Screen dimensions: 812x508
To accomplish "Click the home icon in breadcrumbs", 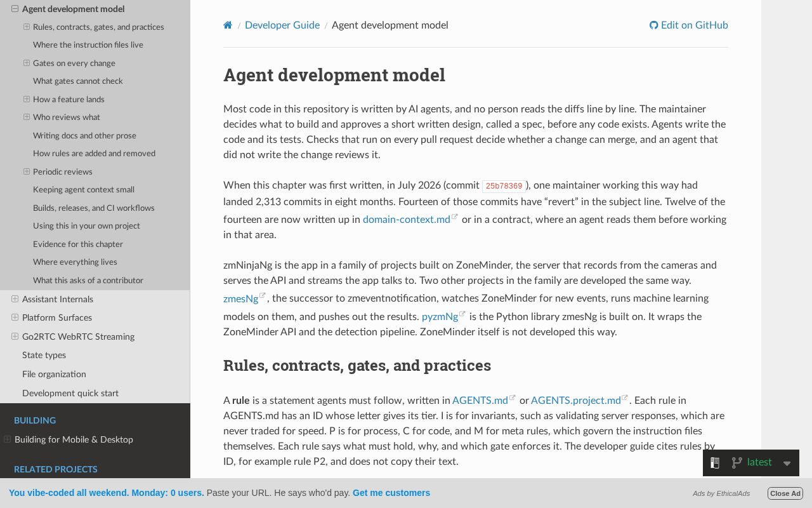I will coord(228,25).
